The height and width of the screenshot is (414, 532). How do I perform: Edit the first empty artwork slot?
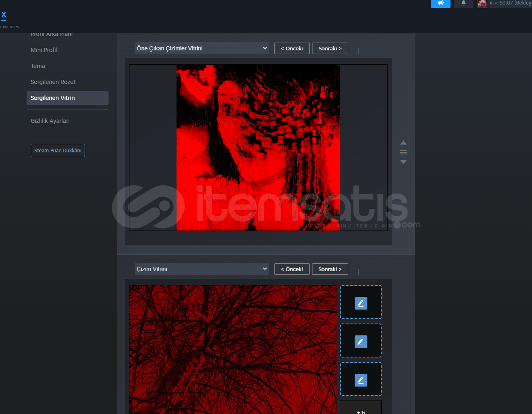[361, 303]
